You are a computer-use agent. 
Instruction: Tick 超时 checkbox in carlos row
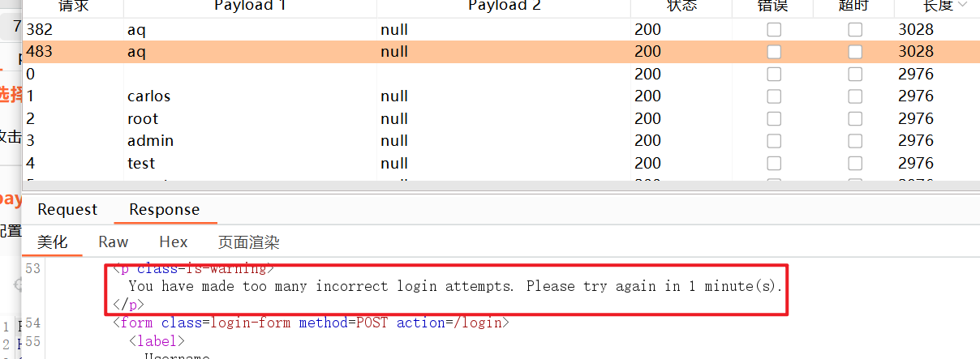point(855,96)
